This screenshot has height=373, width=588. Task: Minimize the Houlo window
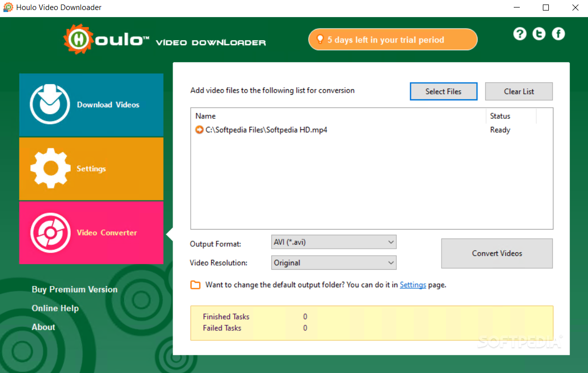click(x=517, y=8)
